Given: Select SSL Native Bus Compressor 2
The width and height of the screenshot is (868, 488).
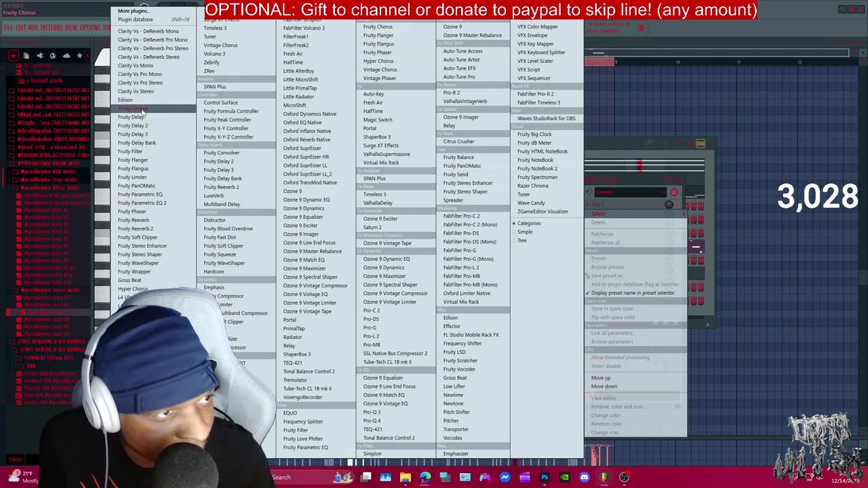Looking at the screenshot, I should pyautogui.click(x=395, y=353).
